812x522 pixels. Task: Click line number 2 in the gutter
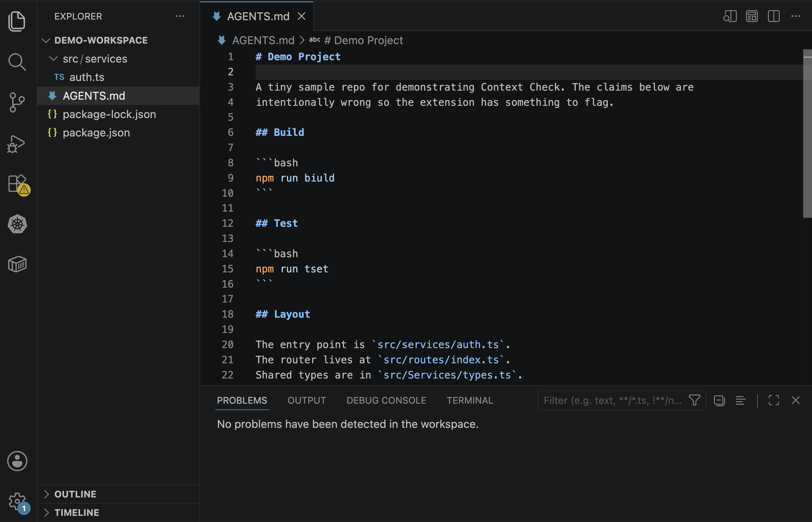click(231, 72)
